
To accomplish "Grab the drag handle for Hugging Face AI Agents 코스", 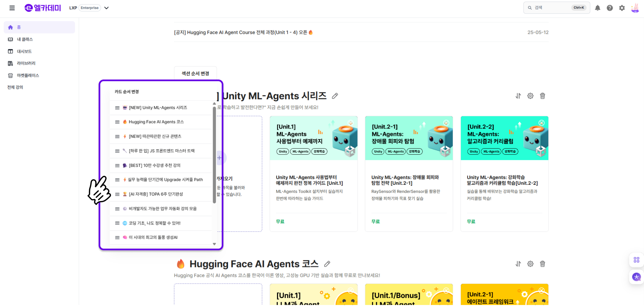I will click(x=117, y=122).
